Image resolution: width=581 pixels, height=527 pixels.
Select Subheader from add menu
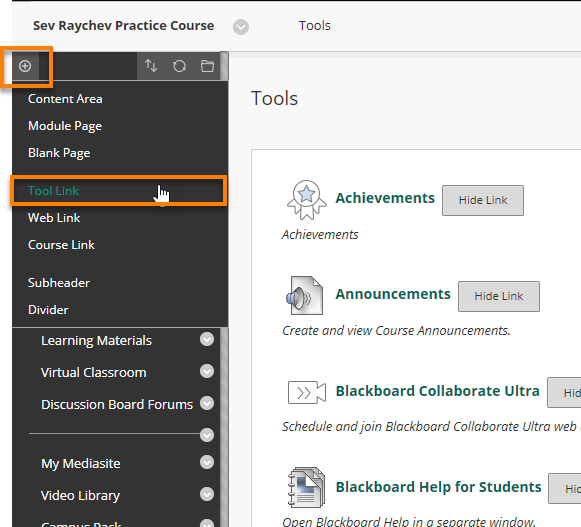pos(59,283)
